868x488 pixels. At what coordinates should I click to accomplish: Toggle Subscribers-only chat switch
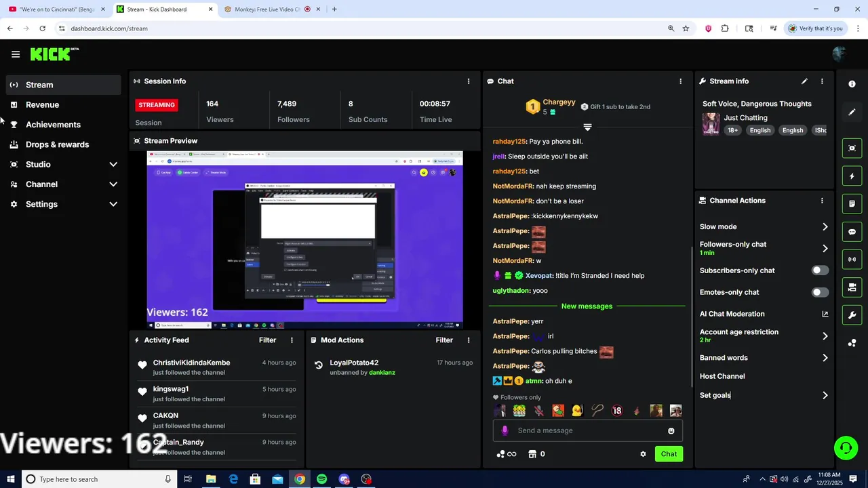[820, 270]
